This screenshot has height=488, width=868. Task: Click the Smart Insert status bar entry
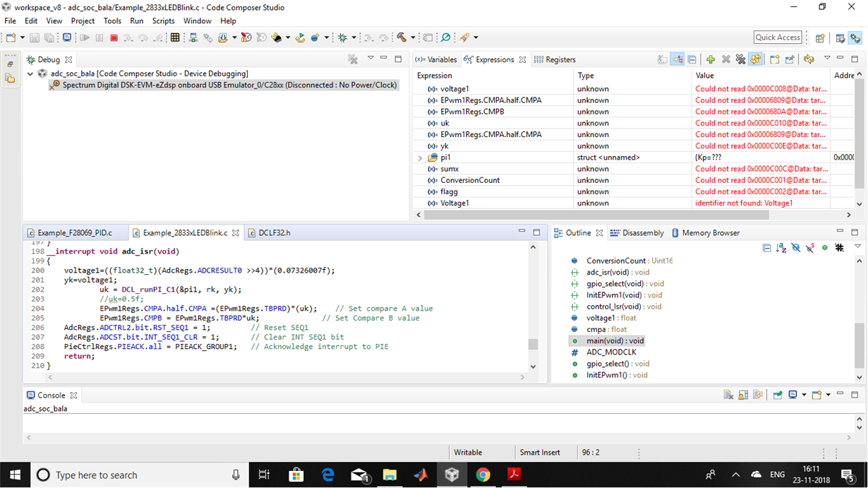click(x=540, y=452)
